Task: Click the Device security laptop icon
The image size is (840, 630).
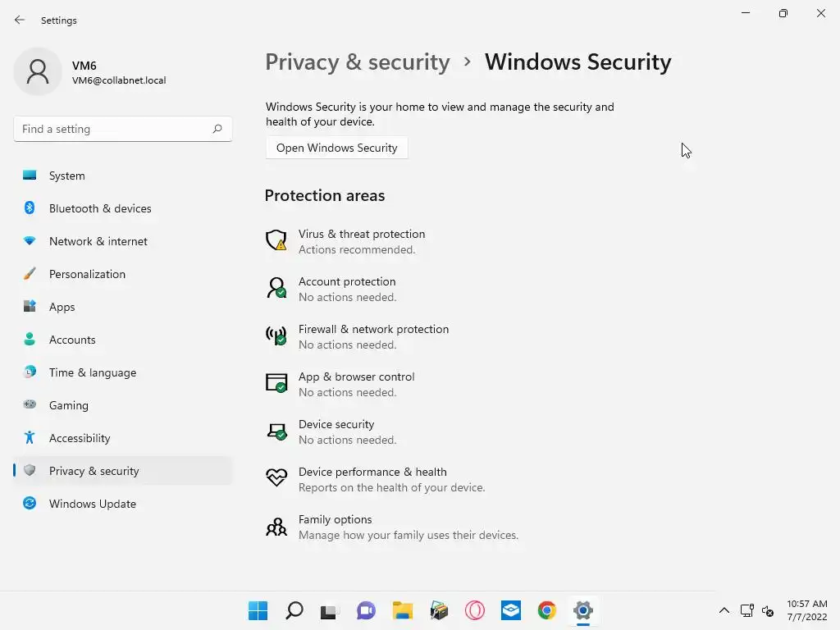Action: pyautogui.click(x=276, y=431)
